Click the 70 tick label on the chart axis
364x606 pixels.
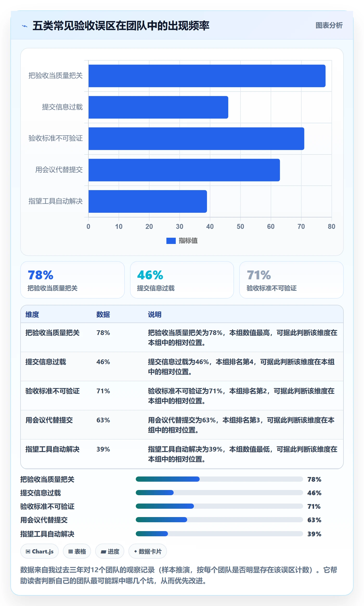click(301, 227)
